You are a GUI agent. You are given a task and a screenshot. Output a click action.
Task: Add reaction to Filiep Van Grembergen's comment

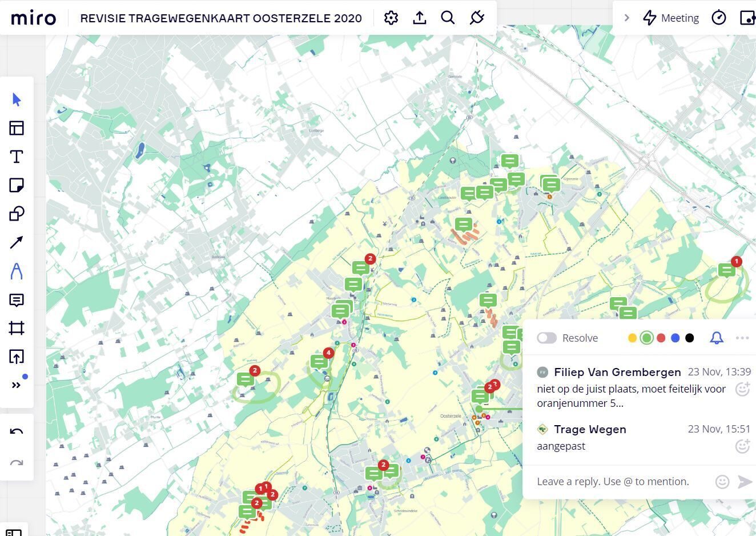click(742, 389)
